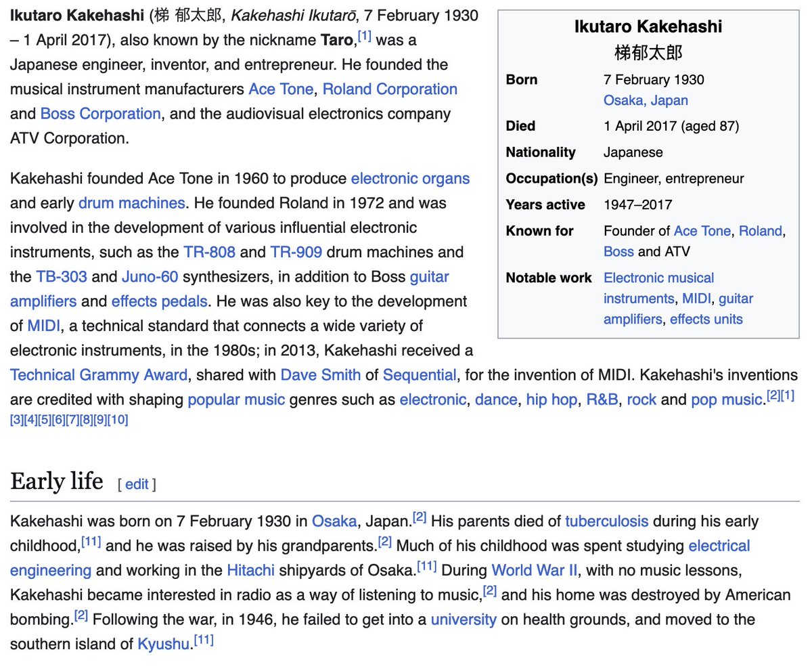Click citation [11] after Hitachi shipyards sentence
This screenshot has width=812, height=671.
(x=427, y=565)
